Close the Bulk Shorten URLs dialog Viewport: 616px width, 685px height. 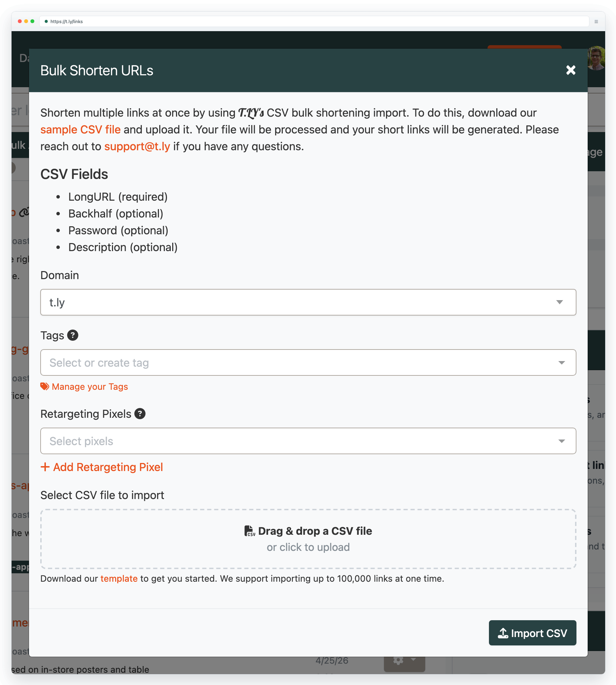coord(570,70)
